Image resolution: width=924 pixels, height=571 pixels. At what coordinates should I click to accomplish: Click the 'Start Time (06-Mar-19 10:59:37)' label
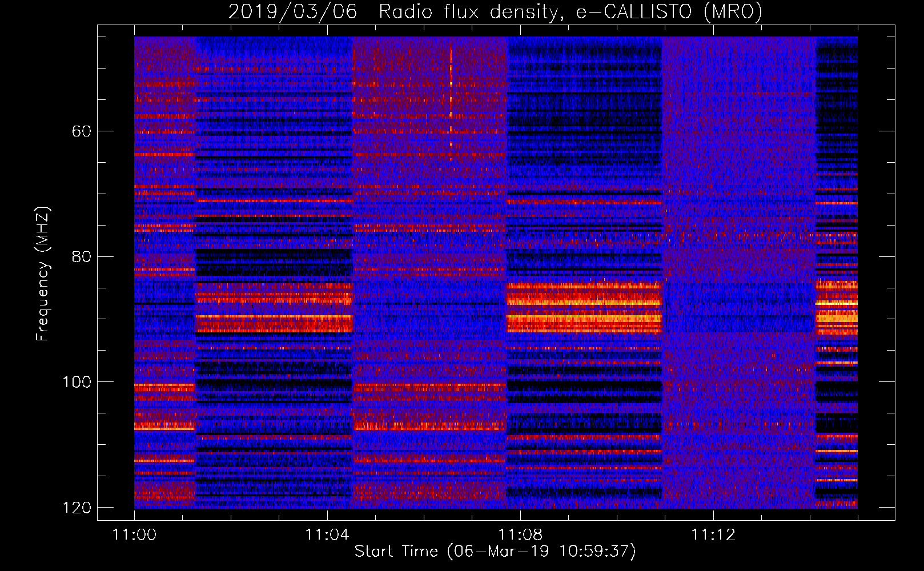click(x=495, y=552)
